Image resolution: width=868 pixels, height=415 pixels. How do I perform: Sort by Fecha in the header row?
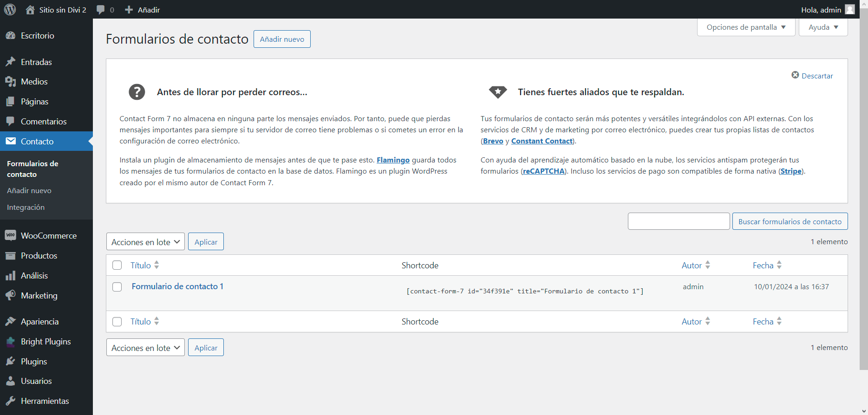click(767, 265)
